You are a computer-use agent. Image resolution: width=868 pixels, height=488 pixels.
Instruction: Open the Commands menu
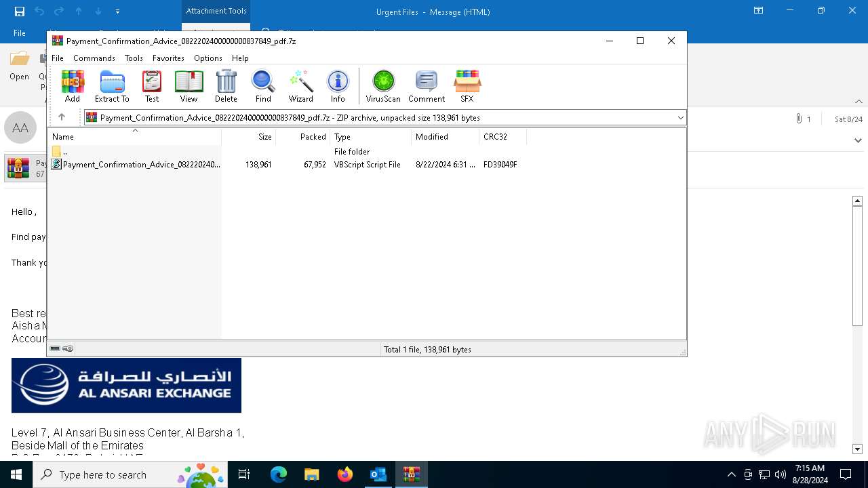[x=94, y=58]
